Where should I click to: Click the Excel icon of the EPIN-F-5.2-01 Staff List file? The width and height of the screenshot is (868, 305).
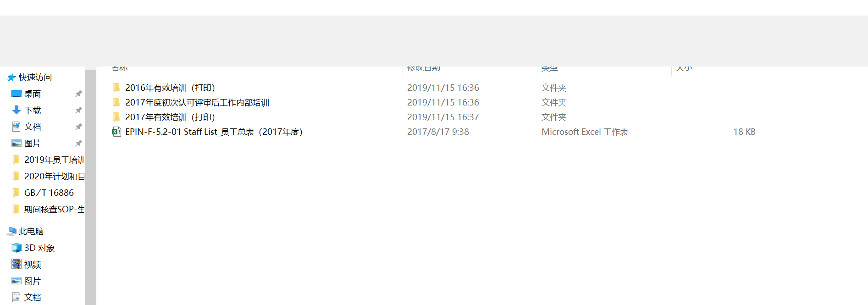[x=116, y=132]
